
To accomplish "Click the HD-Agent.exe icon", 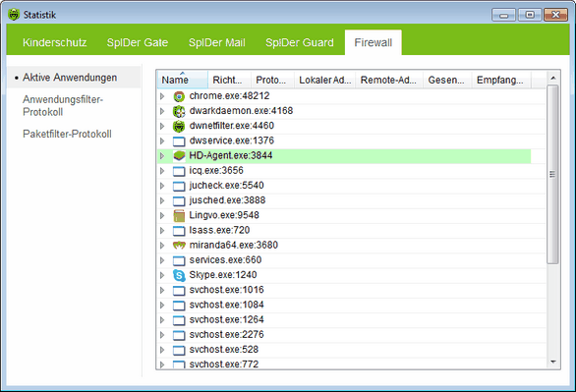I will pos(179,156).
